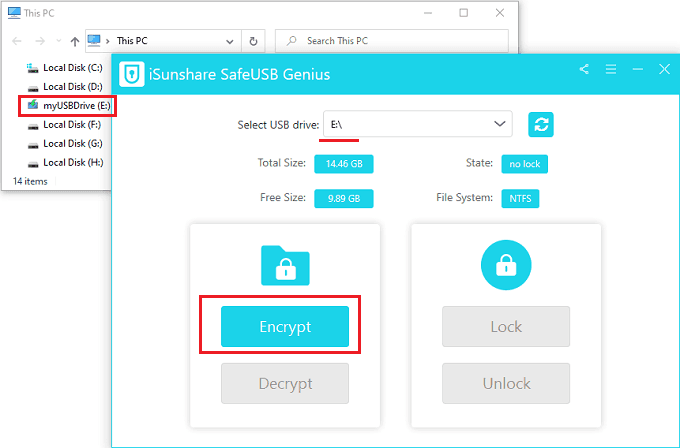Click the round padlock icon above Lock
This screenshot has width=680, height=448.
[506, 265]
